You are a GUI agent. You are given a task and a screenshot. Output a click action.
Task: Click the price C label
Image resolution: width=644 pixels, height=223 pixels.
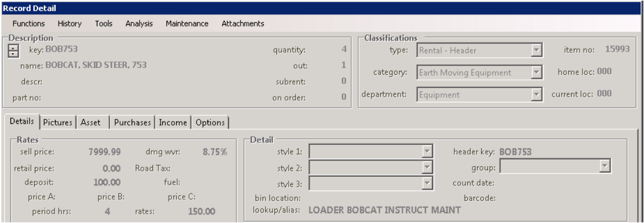pos(181,197)
